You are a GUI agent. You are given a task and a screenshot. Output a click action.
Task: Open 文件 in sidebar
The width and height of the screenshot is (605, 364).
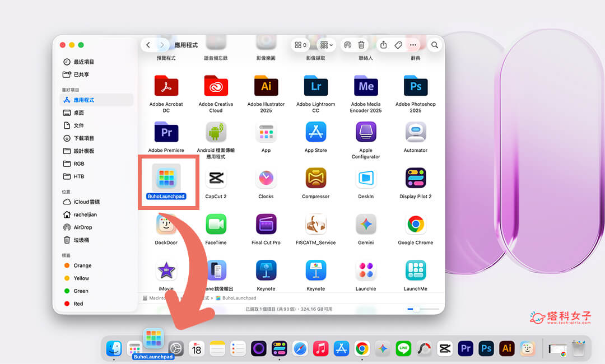point(96,125)
